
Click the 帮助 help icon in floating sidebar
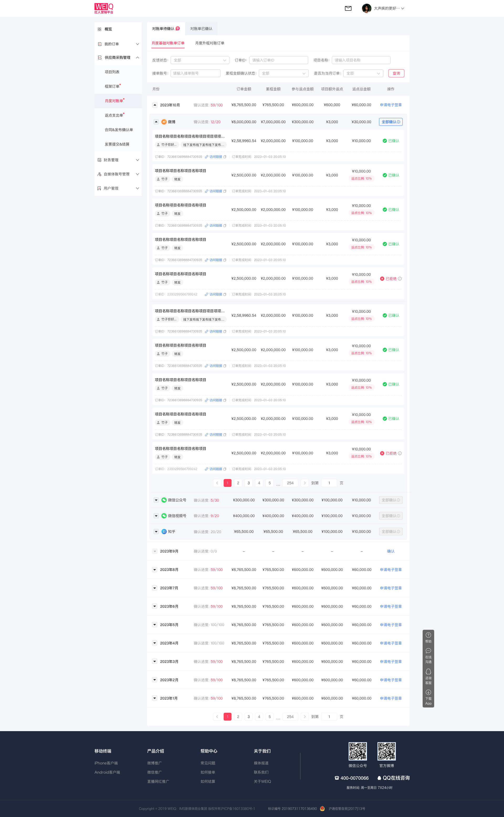(x=428, y=635)
